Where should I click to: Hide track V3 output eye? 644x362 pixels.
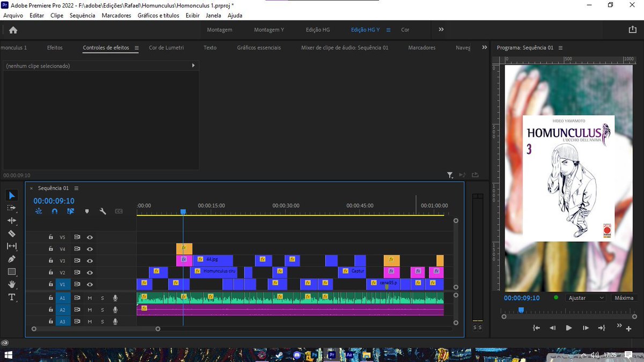pyautogui.click(x=90, y=261)
